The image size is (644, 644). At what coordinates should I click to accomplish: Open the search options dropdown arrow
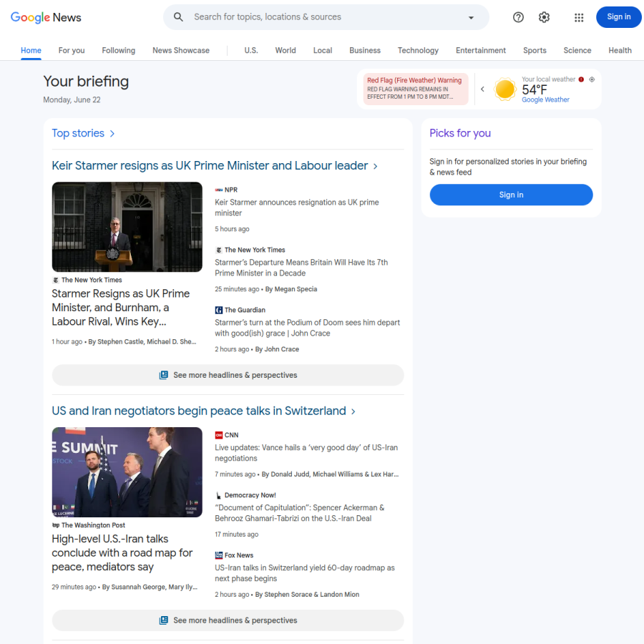(x=471, y=17)
